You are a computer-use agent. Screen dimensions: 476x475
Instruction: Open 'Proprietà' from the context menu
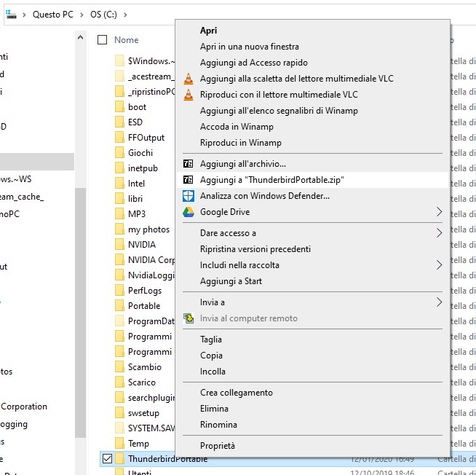pos(312,446)
